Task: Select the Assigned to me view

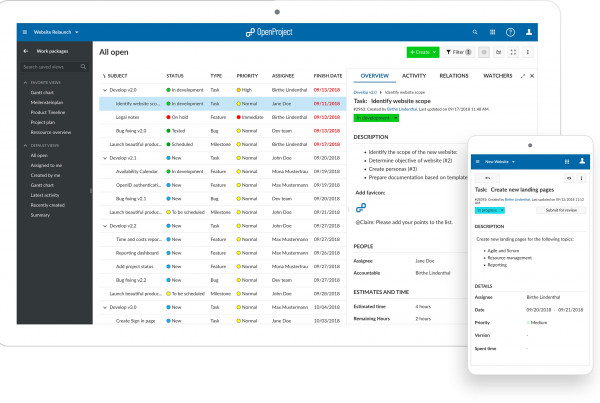Action: point(46,165)
